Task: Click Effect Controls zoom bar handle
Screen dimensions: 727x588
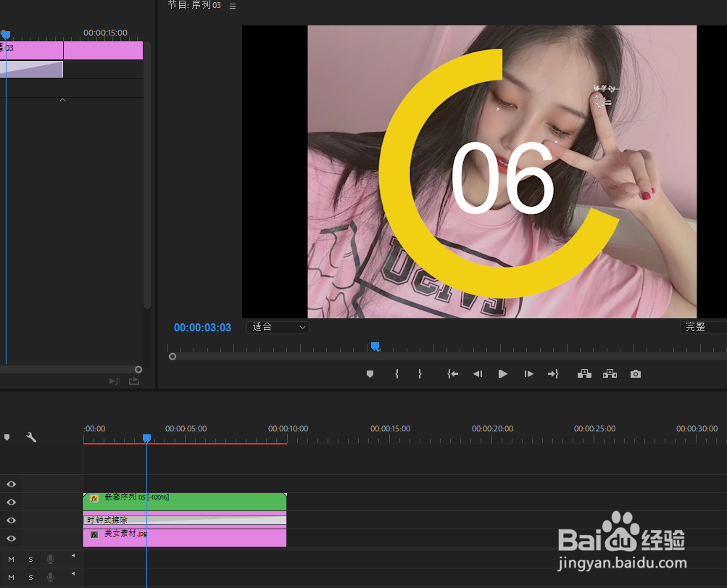Action: 138,370
